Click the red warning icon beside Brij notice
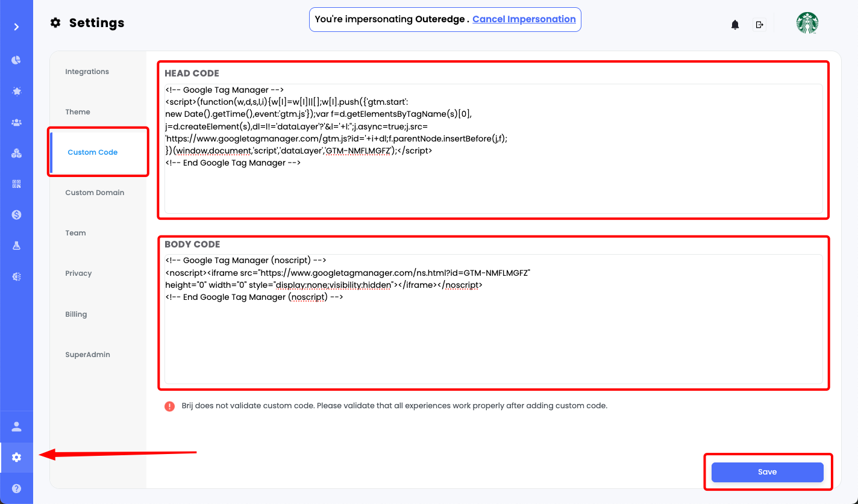Viewport: 858px width, 504px height. click(170, 406)
